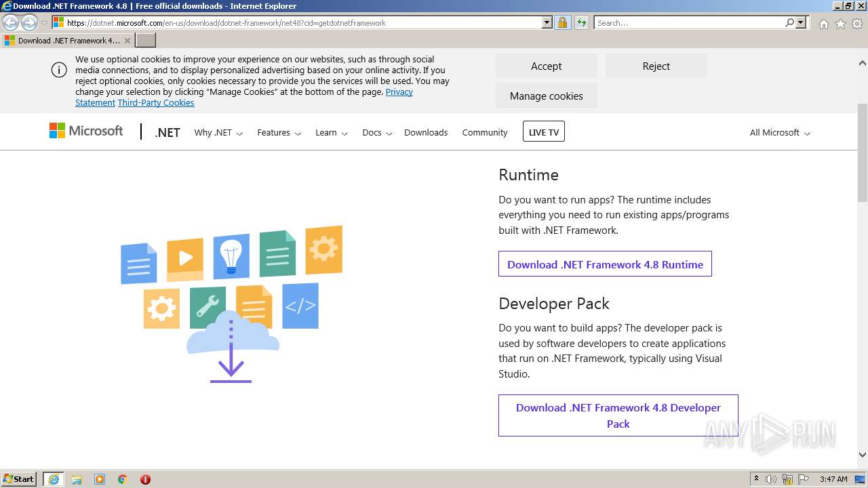Open the Home page icon
868x488 pixels.
(823, 24)
